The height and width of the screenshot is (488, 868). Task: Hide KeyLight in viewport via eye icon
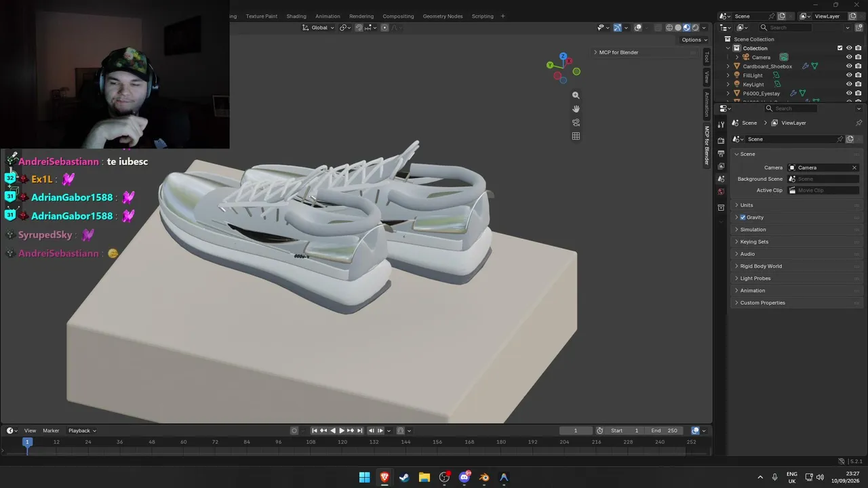coord(849,84)
